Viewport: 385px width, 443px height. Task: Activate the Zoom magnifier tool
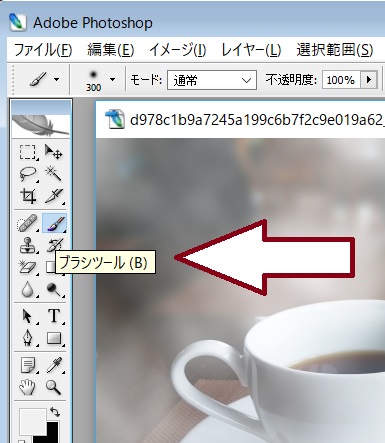pyautogui.click(x=53, y=387)
